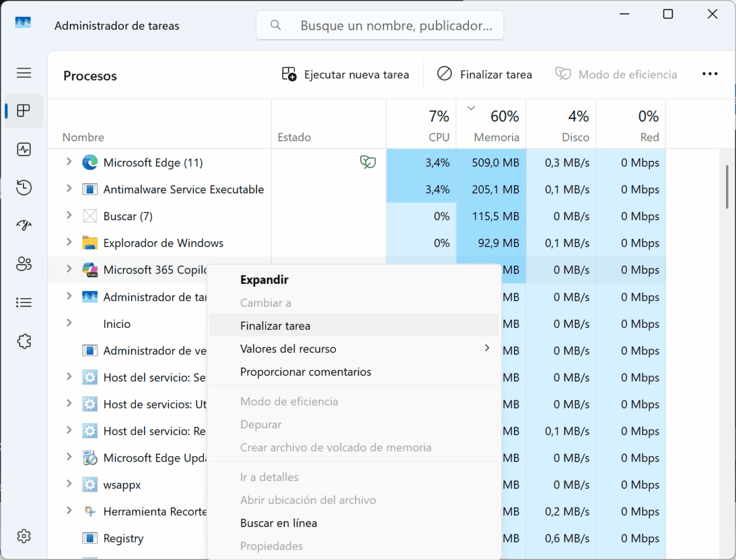Sort by CPU column header
The height and width of the screenshot is (560, 736).
pos(421,124)
